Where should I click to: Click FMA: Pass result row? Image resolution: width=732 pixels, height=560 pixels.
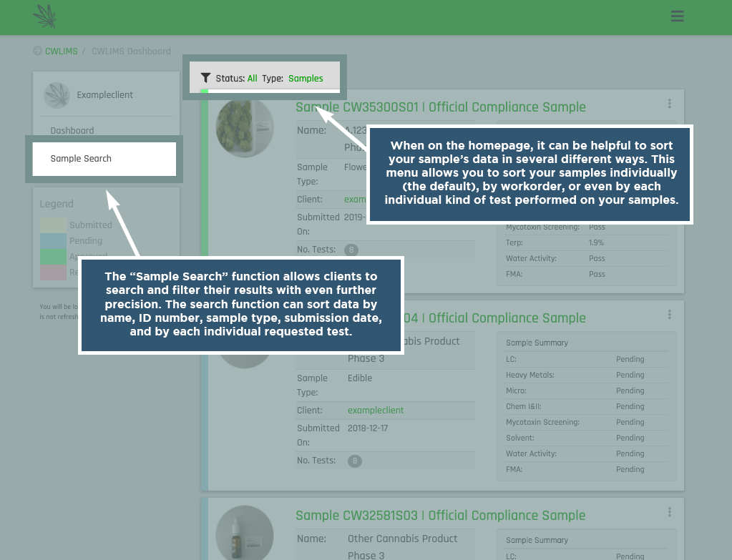coord(587,275)
